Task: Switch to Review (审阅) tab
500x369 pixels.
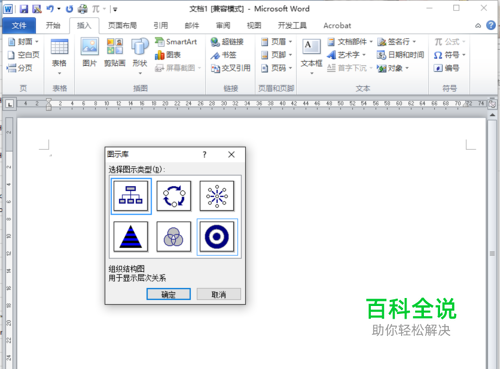Action: 223,26
